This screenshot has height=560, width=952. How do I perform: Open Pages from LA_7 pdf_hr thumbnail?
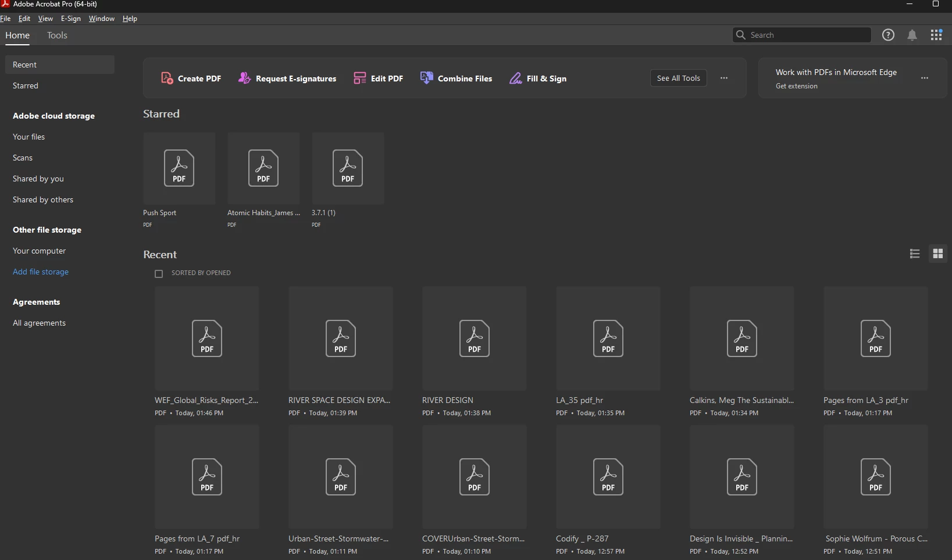coord(207,477)
